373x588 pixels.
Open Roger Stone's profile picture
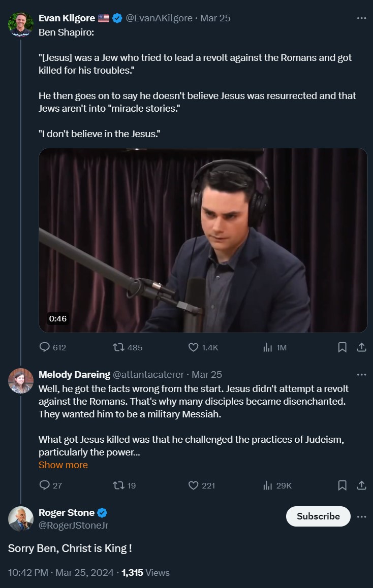tap(21, 518)
